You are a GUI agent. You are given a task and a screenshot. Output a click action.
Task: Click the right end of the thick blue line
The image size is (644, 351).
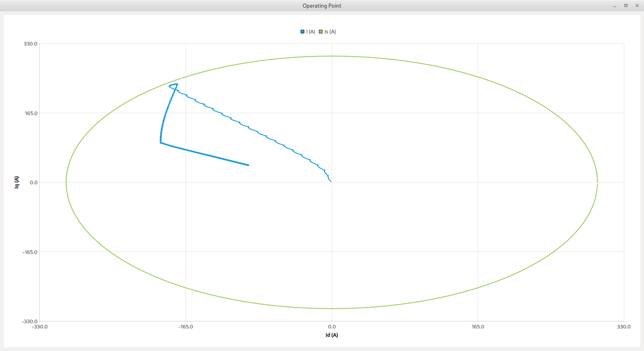coord(248,165)
